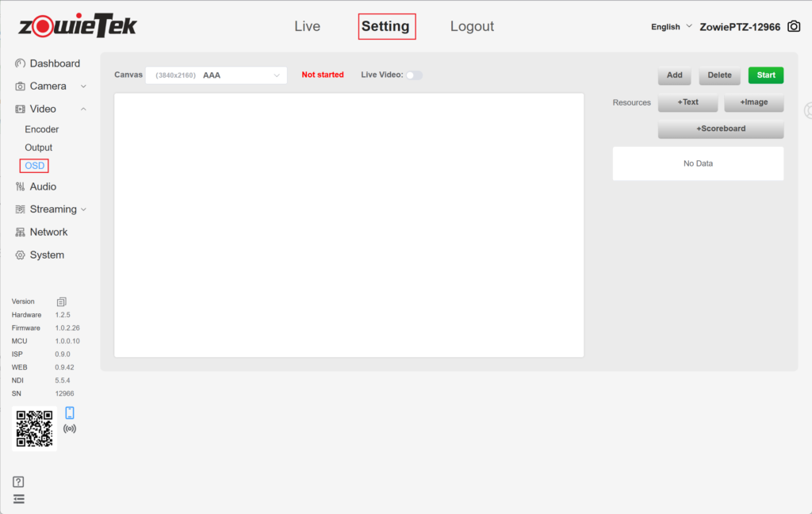
Task: Toggle the Live Video switch
Action: pyautogui.click(x=414, y=75)
